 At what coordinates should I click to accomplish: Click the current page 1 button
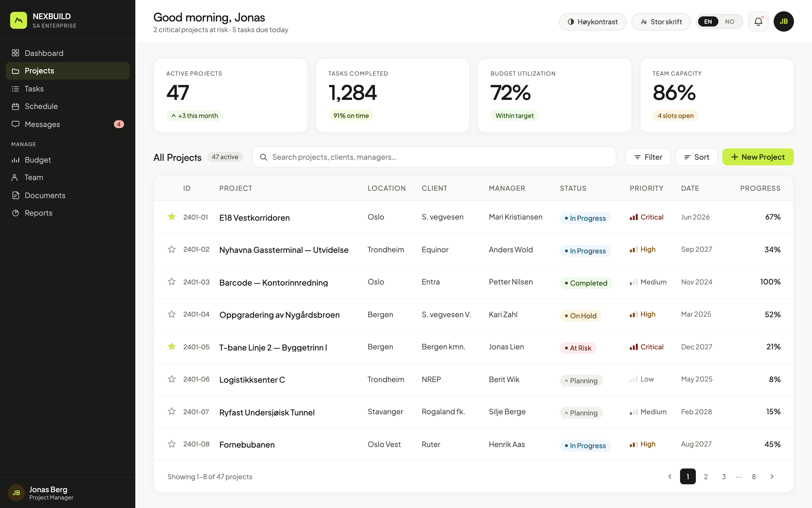pos(688,476)
